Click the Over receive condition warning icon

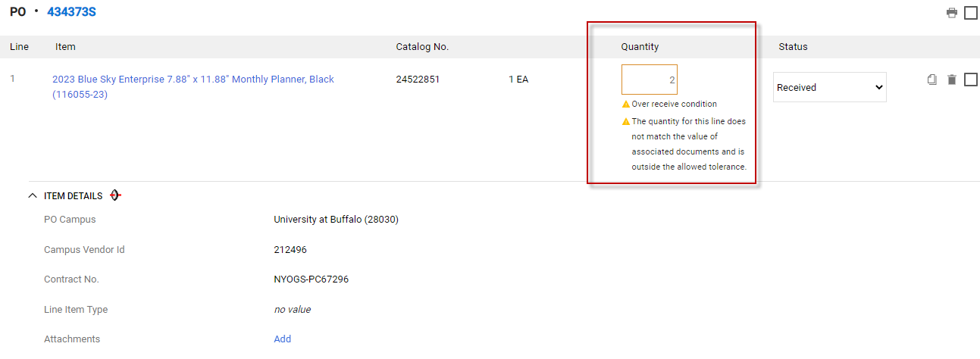pyautogui.click(x=626, y=105)
